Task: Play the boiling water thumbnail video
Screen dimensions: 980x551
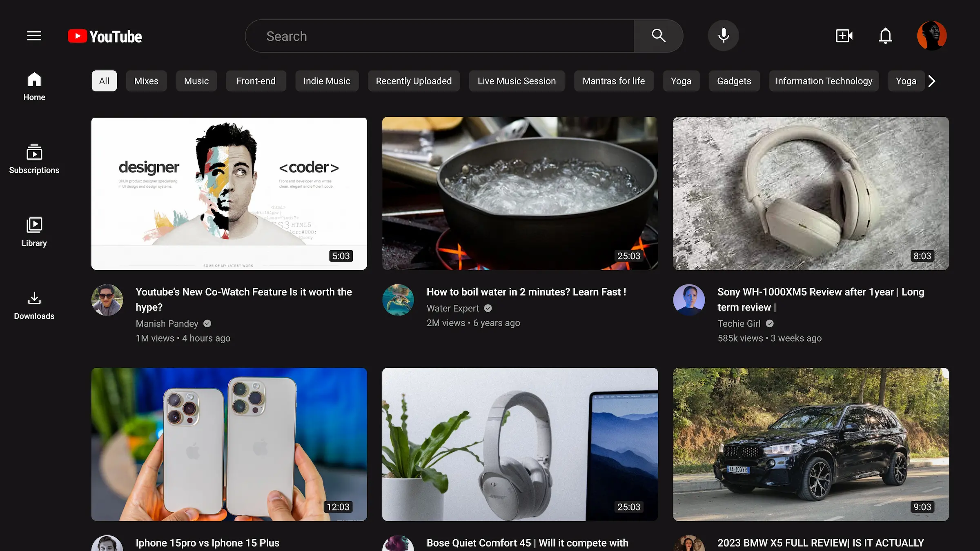Action: 520,193
